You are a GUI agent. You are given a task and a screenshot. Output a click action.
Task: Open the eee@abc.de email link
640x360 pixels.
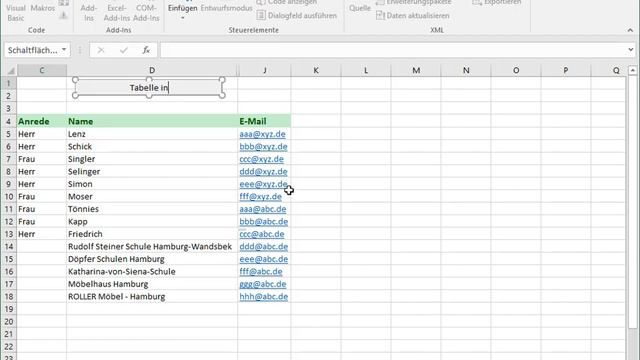(x=264, y=259)
